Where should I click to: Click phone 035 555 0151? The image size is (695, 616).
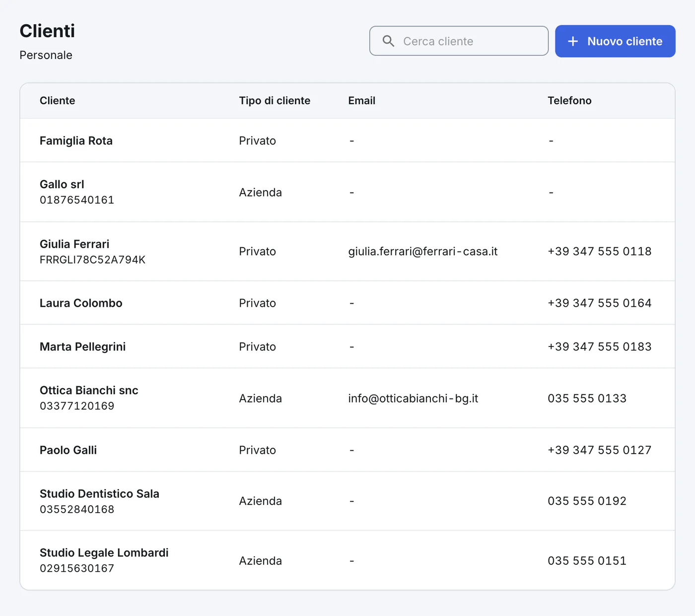587,560
